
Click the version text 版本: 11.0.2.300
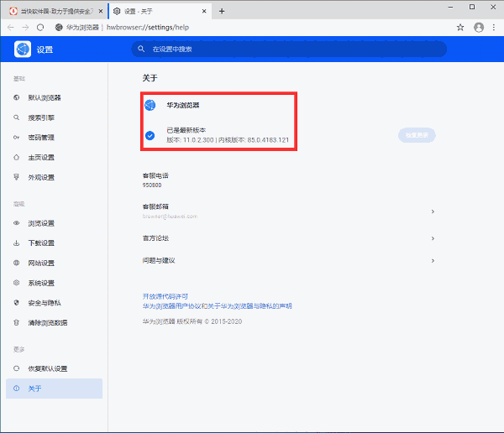tap(190, 140)
